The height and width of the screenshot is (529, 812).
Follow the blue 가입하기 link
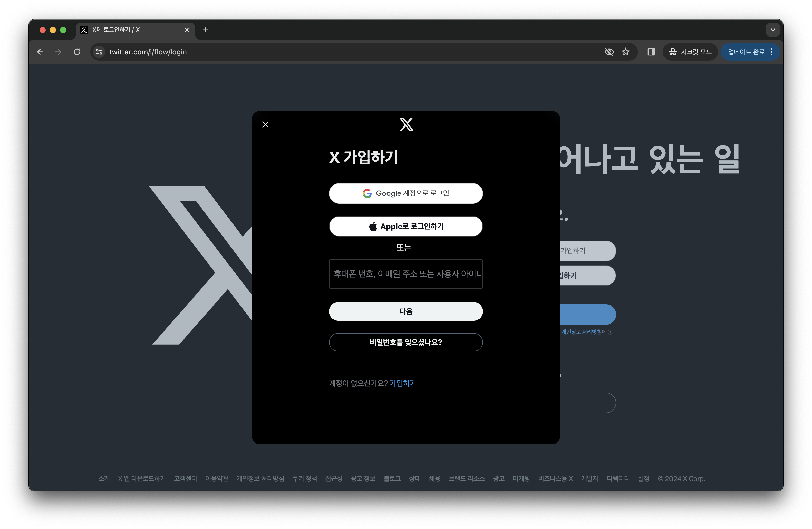pos(403,383)
